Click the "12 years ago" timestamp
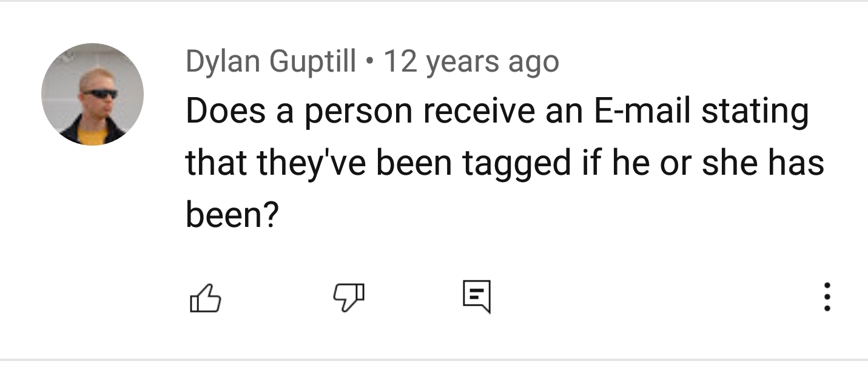The width and height of the screenshot is (868, 375). pos(471,61)
